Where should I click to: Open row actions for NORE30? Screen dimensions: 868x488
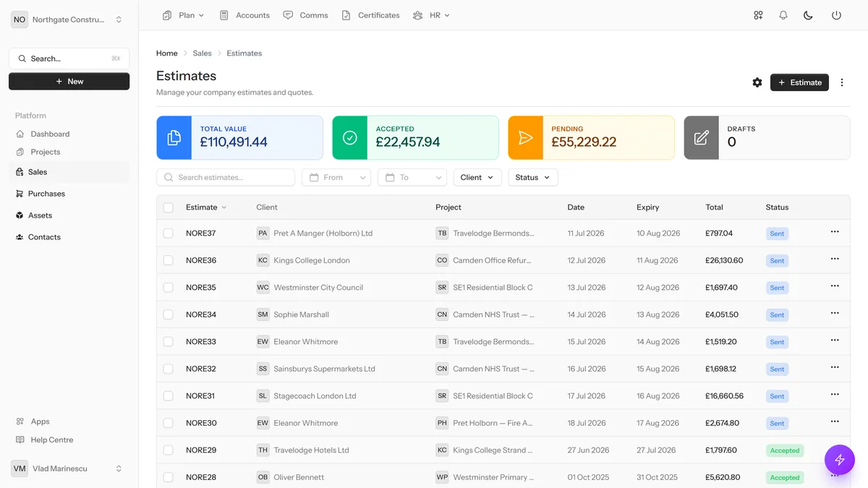pyautogui.click(x=835, y=421)
